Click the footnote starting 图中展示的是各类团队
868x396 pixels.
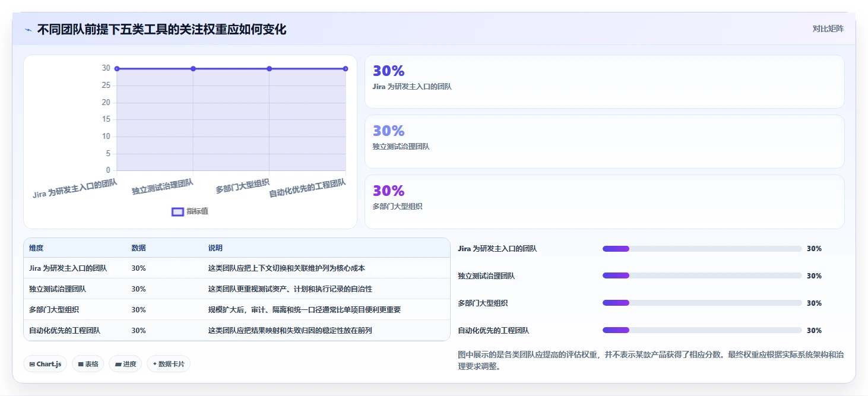point(651,360)
